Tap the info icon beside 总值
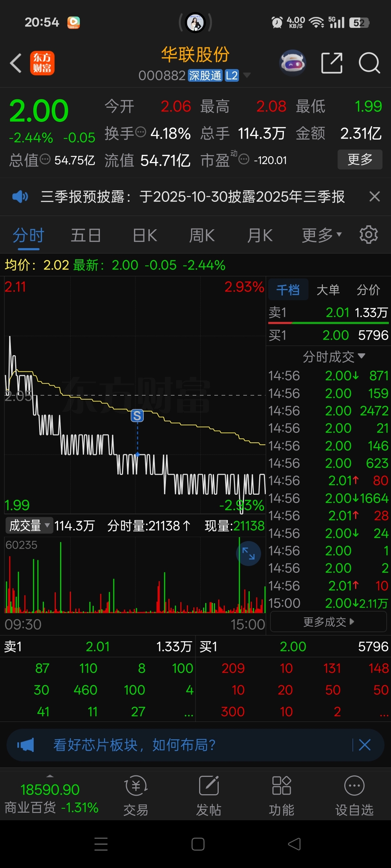 click(45, 159)
